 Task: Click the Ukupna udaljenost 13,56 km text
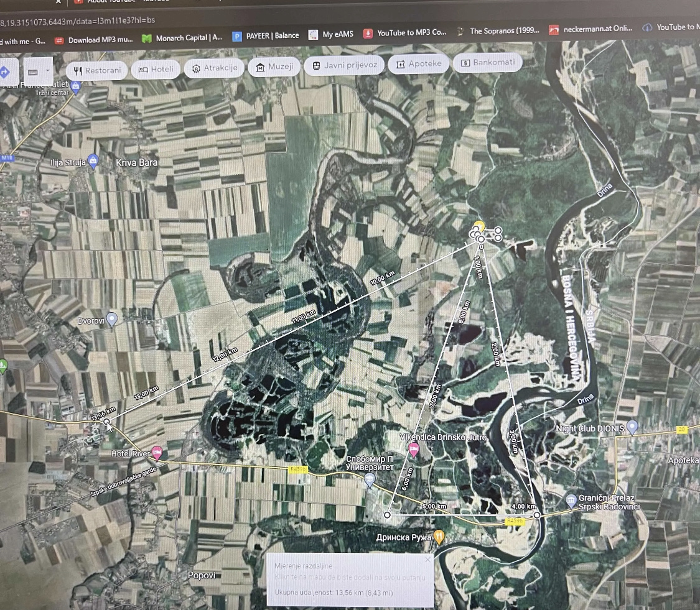(x=334, y=593)
